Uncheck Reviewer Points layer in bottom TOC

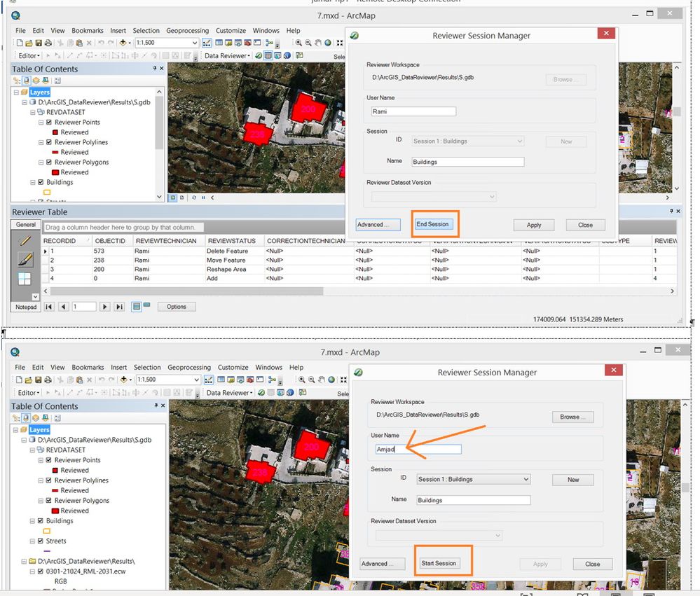point(49,460)
